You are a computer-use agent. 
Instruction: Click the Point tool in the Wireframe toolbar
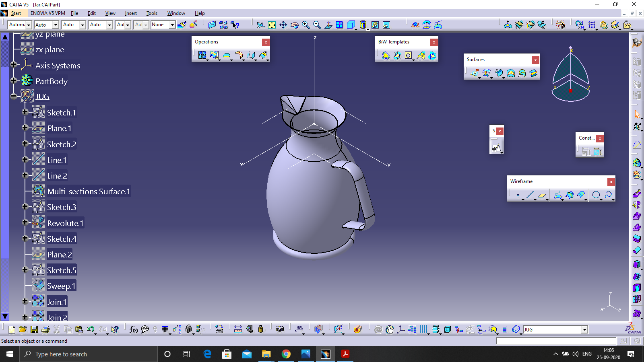coord(518,195)
